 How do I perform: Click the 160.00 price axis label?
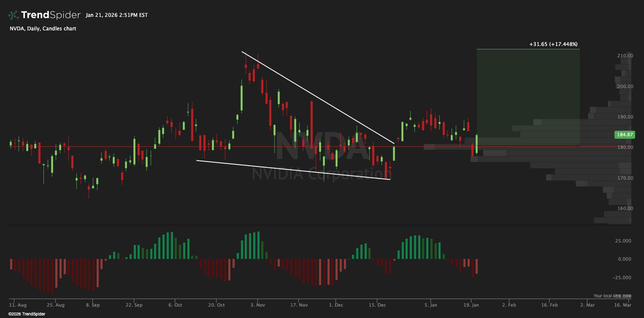pyautogui.click(x=625, y=208)
